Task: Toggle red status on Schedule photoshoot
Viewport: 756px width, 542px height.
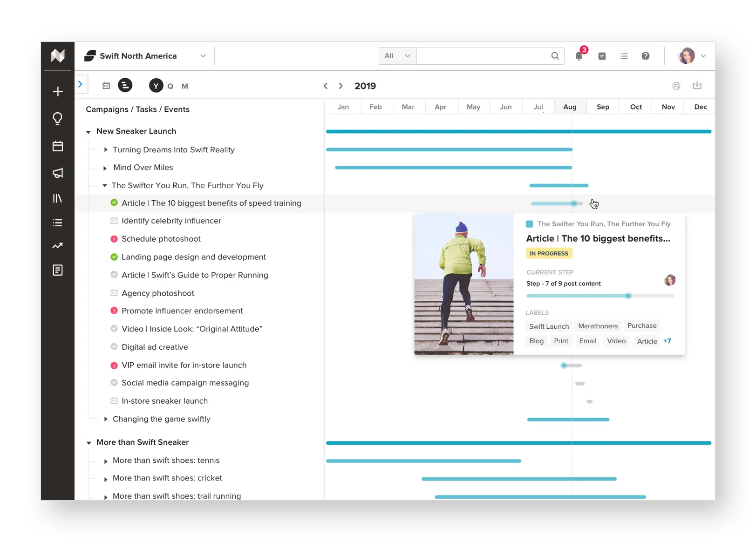Action: [114, 239]
